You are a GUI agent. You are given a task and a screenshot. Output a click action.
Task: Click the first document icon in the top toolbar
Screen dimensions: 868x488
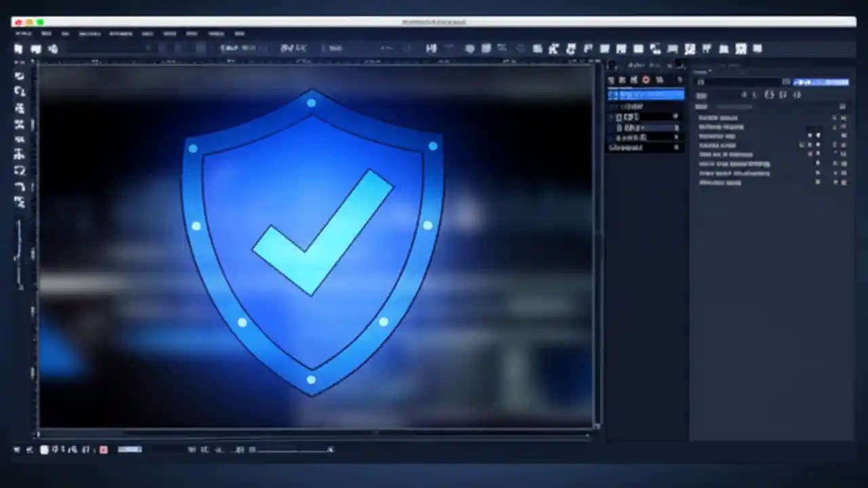click(18, 48)
